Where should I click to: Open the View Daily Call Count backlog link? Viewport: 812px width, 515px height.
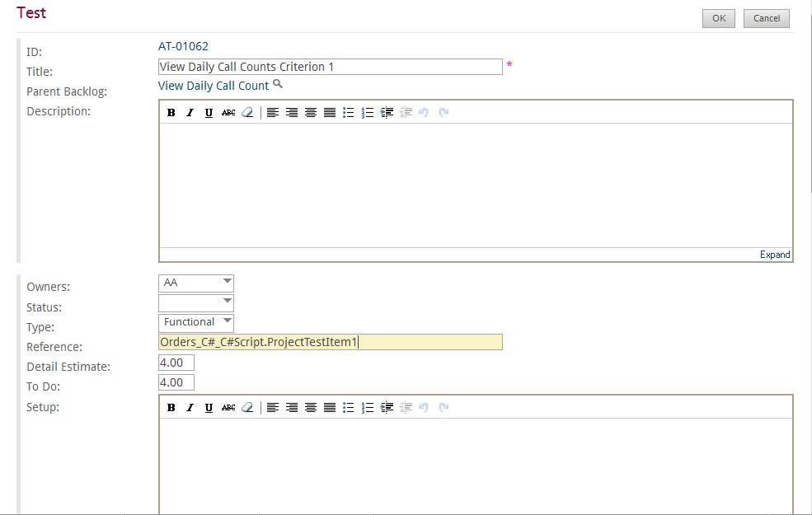[214, 86]
